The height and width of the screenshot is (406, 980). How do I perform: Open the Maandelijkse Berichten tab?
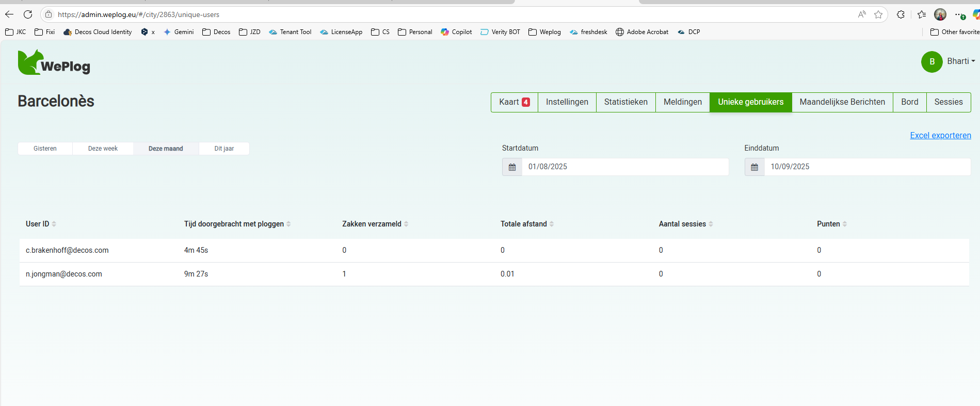pyautogui.click(x=842, y=102)
